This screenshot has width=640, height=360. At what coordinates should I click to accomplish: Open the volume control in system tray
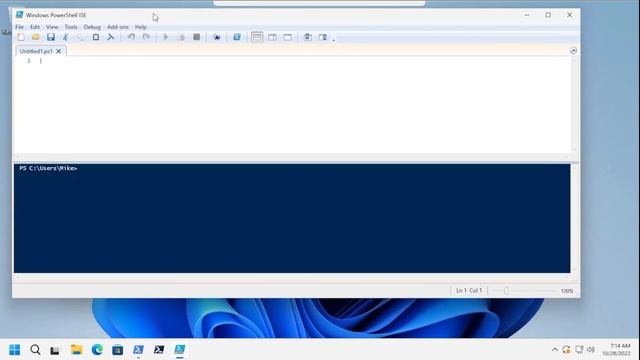(591, 350)
